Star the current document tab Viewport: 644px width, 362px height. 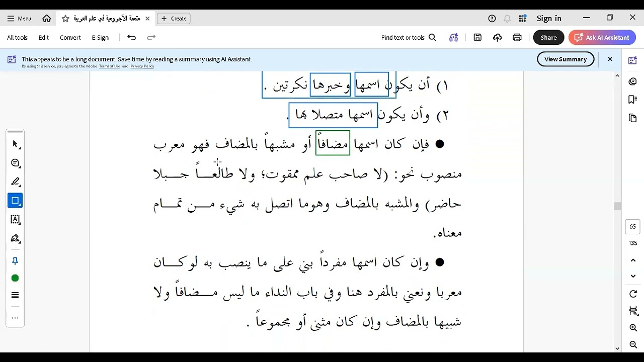tap(65, 18)
